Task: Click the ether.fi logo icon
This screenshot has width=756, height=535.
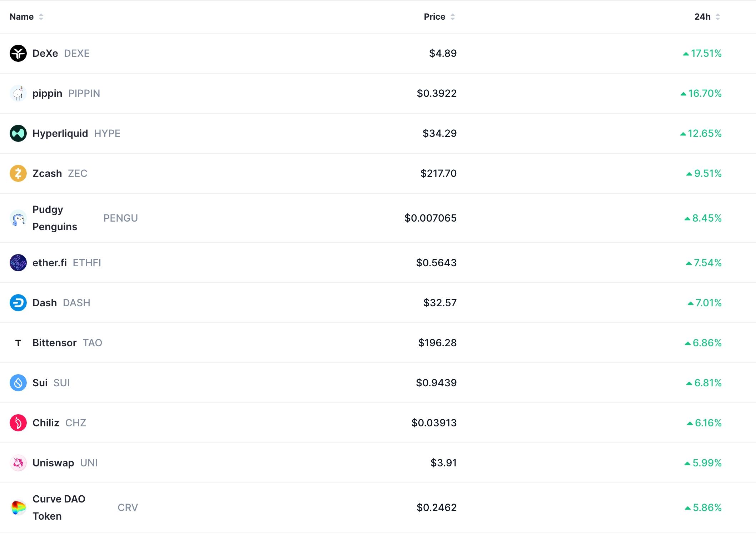Action: point(18,263)
